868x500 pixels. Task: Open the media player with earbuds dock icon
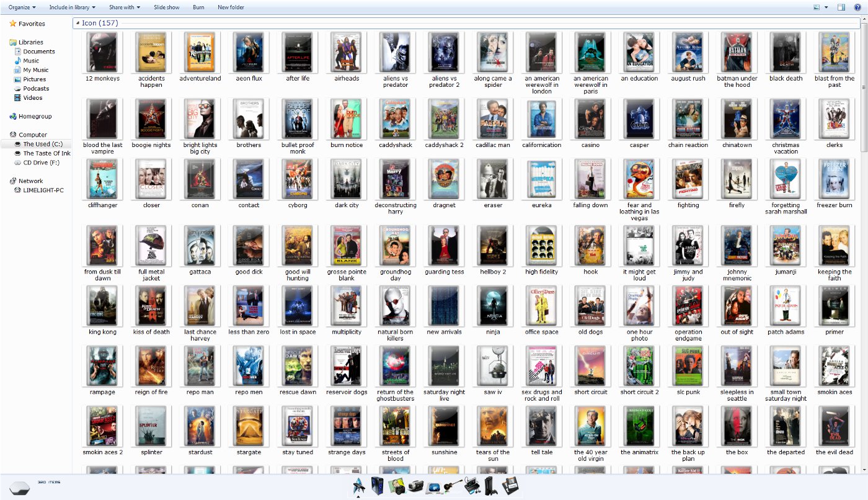pyautogui.click(x=472, y=486)
